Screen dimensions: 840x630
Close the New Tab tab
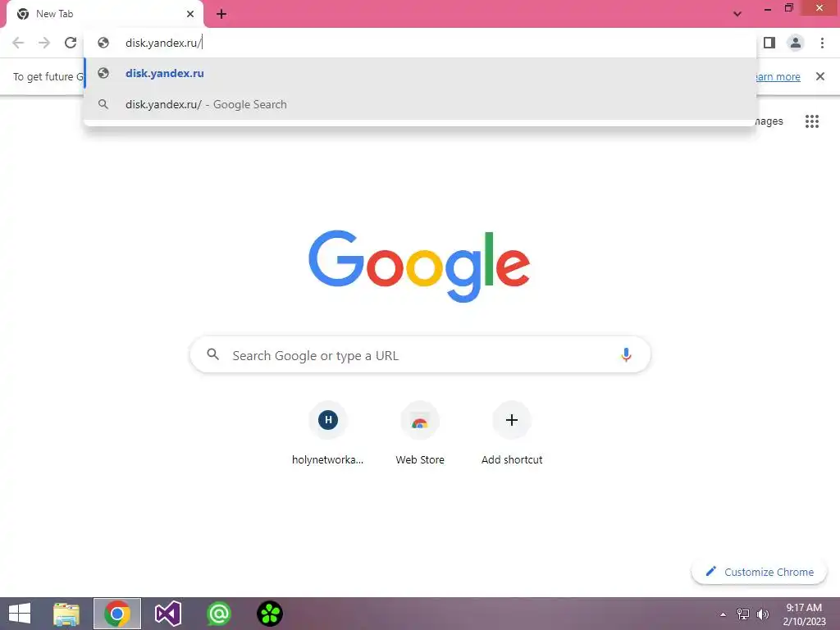coord(190,14)
